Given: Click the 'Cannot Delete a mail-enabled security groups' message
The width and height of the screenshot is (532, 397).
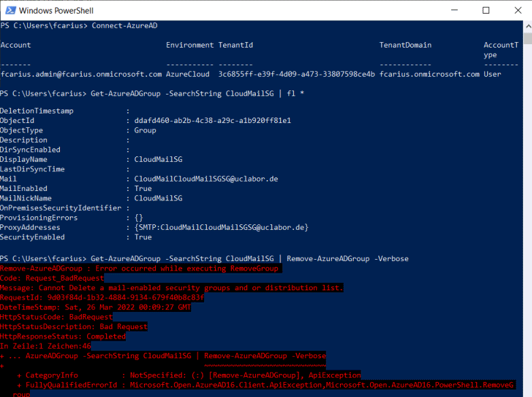Looking at the screenshot, I should pyautogui.click(x=171, y=288).
